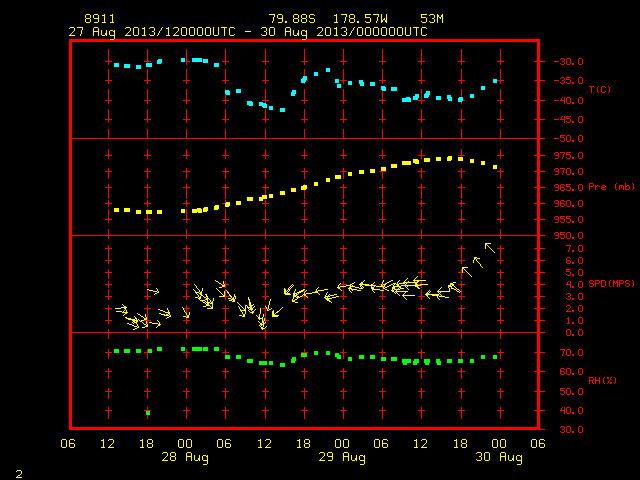Viewport: 640px width, 480px height.
Task: Click the topmost wind arrow near 7.0
Action: (490, 248)
